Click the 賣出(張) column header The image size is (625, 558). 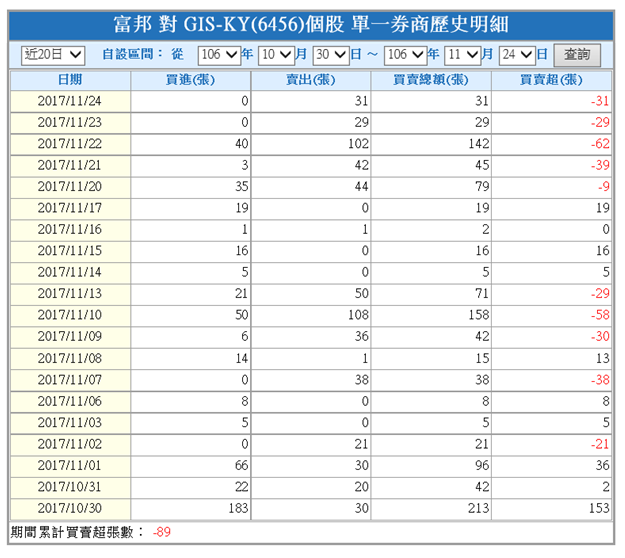point(311,80)
